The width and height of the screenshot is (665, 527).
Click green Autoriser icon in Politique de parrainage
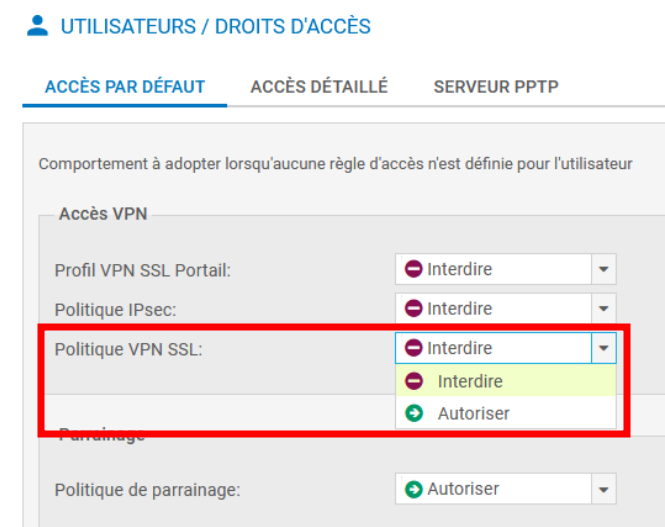413,489
